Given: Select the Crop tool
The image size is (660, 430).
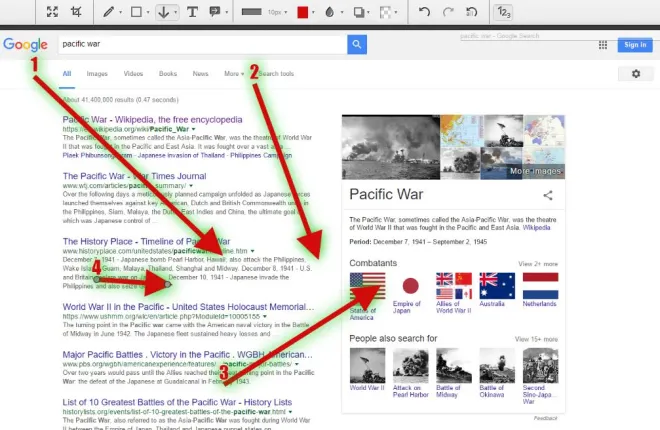Looking at the screenshot, I should 76,12.
